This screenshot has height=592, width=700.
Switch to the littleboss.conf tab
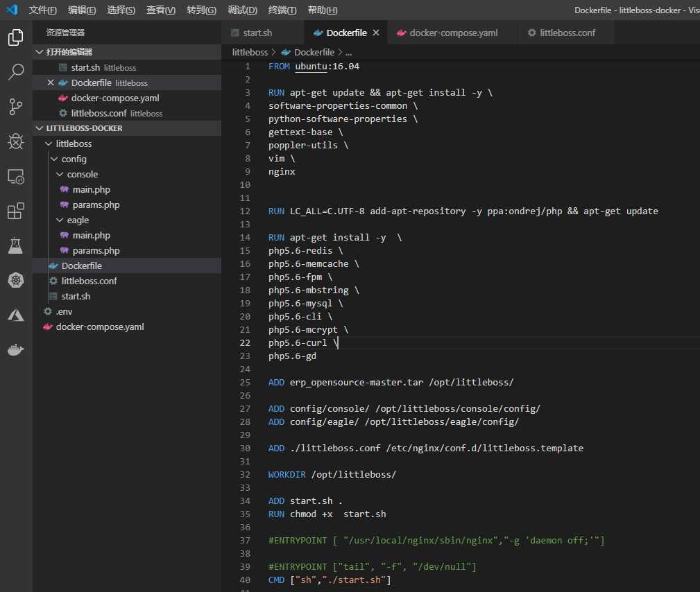point(567,33)
